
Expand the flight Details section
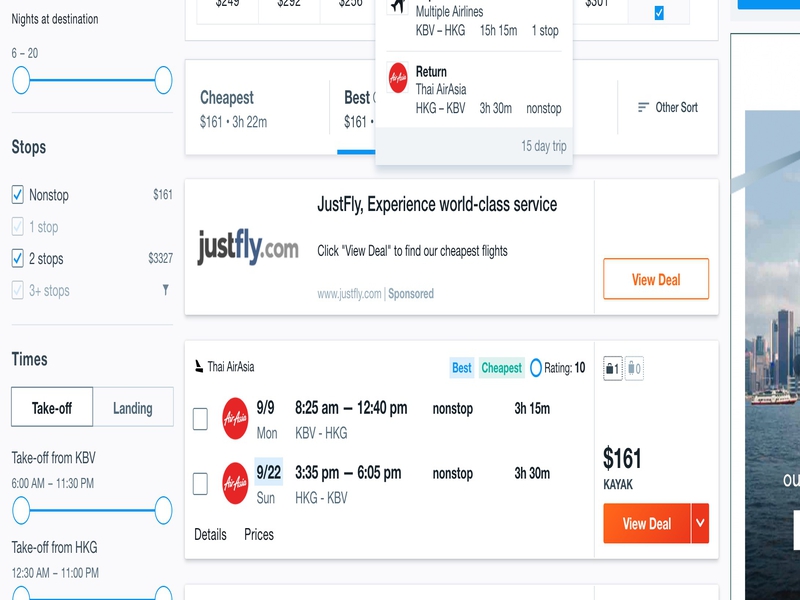(x=210, y=534)
